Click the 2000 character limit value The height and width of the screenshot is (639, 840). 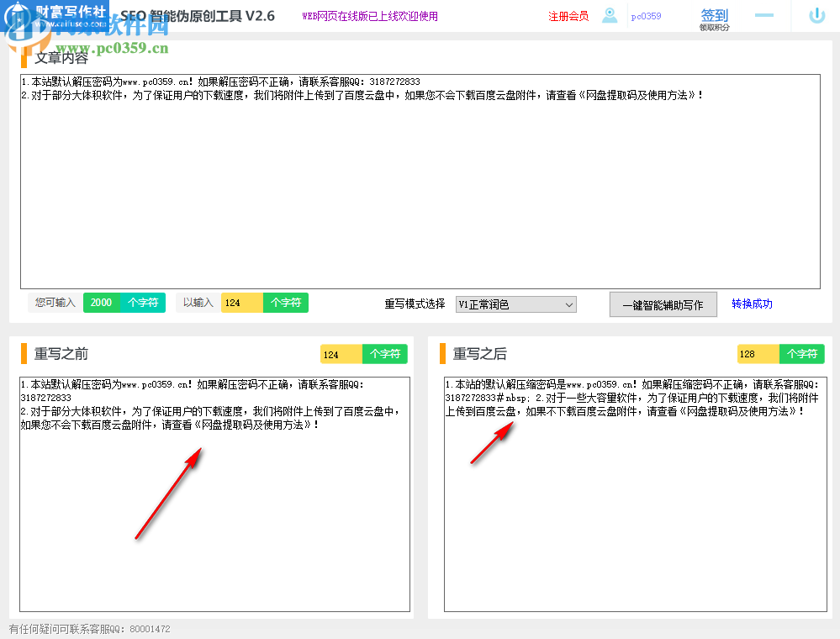click(101, 303)
